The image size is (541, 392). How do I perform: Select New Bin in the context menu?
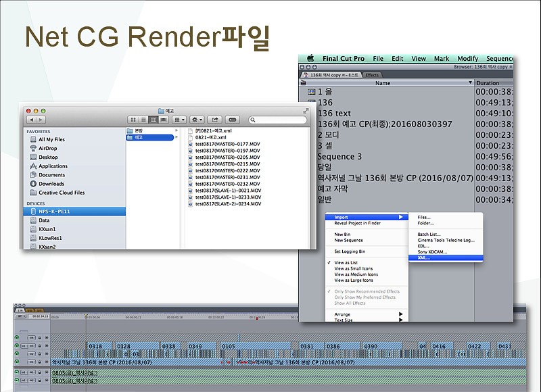click(x=342, y=235)
